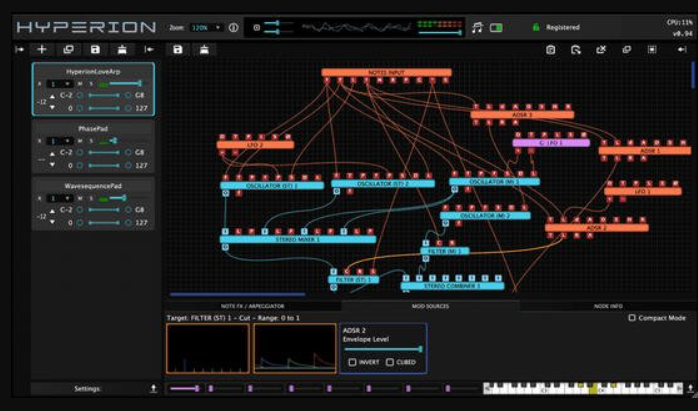Select the STEREO MIXER 1 node
698x411 pixels.
click(298, 240)
